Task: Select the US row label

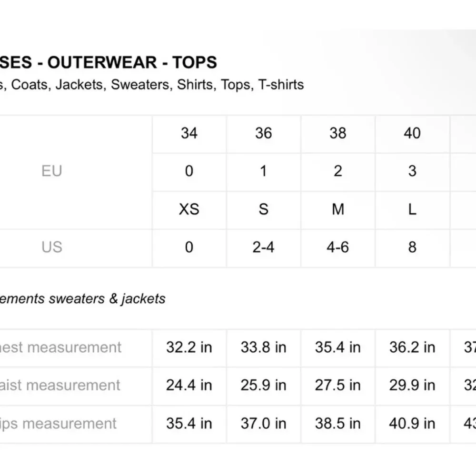Action: [x=52, y=247]
